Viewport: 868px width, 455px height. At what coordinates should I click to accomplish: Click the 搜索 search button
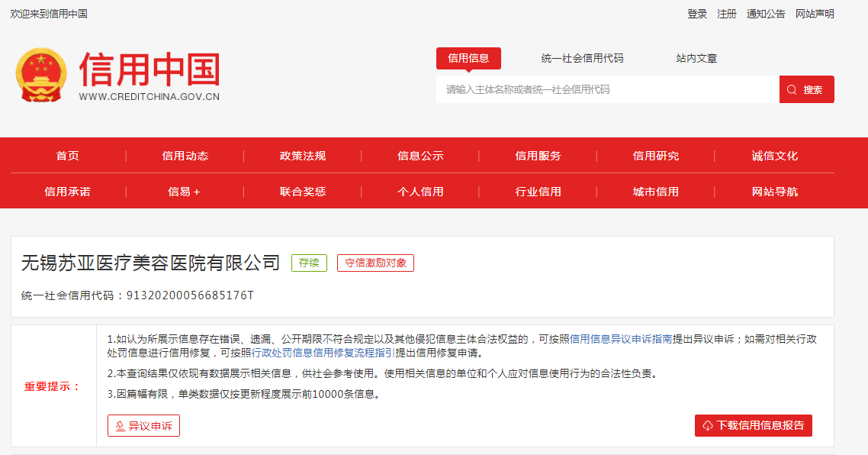(x=806, y=90)
